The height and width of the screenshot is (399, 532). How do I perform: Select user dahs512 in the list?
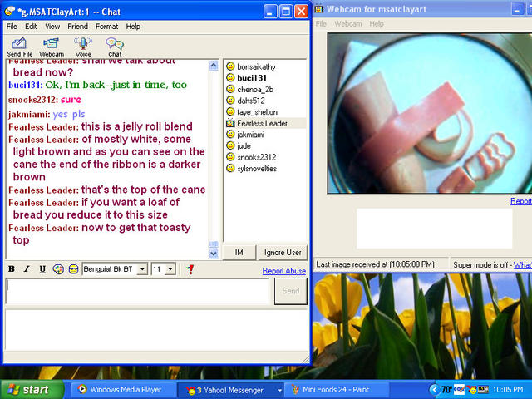click(251, 101)
